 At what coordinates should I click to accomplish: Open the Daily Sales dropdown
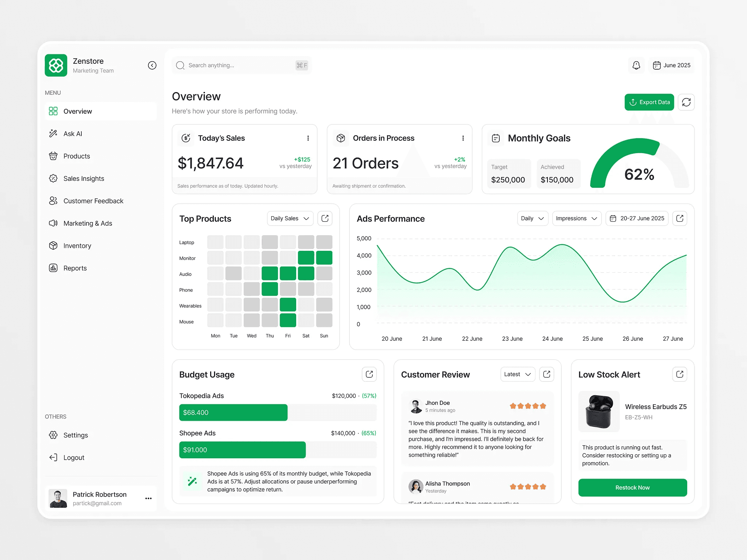290,218
